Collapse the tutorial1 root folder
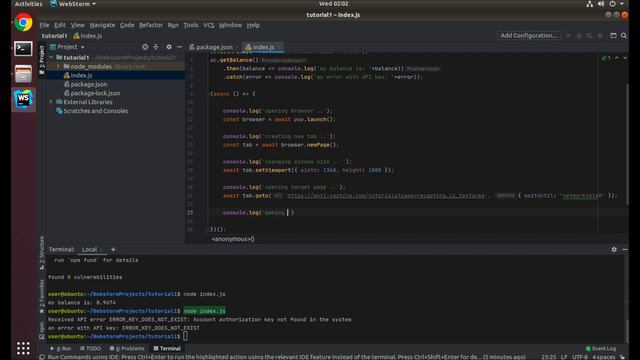The height and width of the screenshot is (360, 640). point(51,58)
